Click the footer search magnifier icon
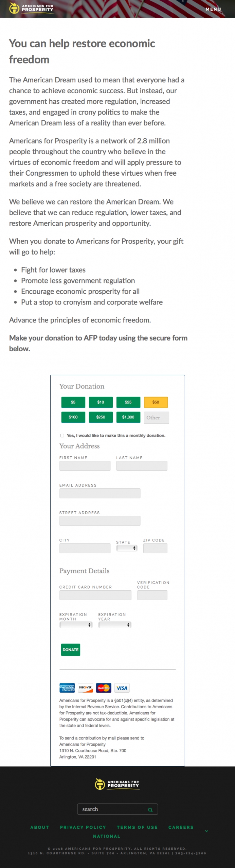Viewport: 235px width, 868px height. point(150,810)
